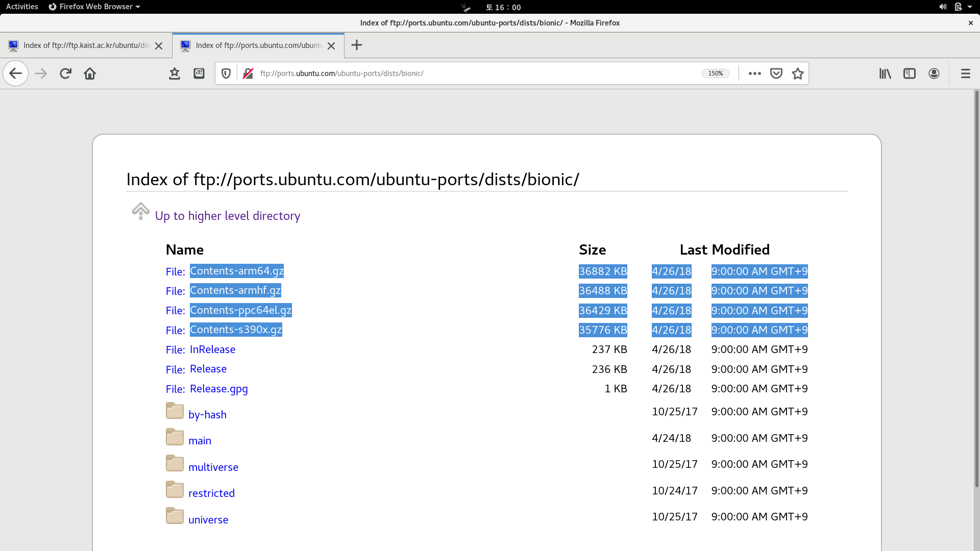The height and width of the screenshot is (551, 980).
Task: Go up to higher level directory
Action: point(228,216)
